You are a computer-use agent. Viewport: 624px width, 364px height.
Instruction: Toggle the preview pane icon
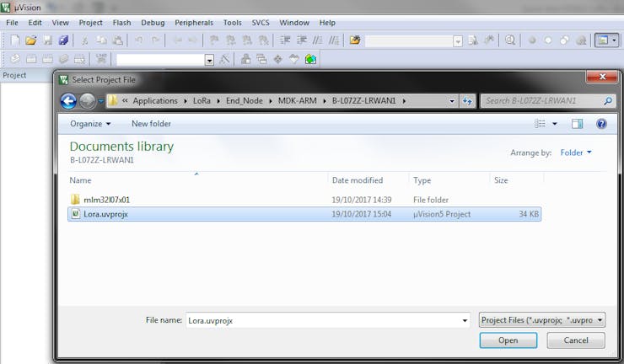tap(577, 124)
